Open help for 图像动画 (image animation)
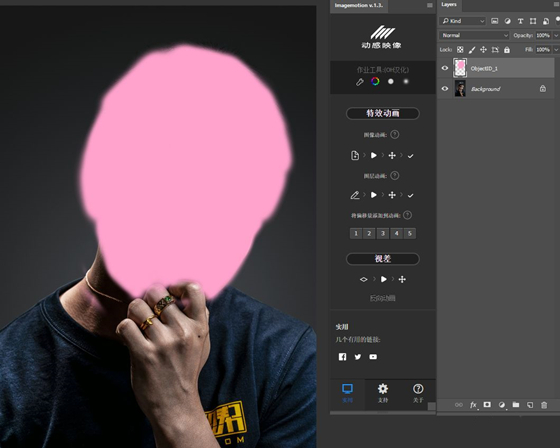 click(x=395, y=135)
